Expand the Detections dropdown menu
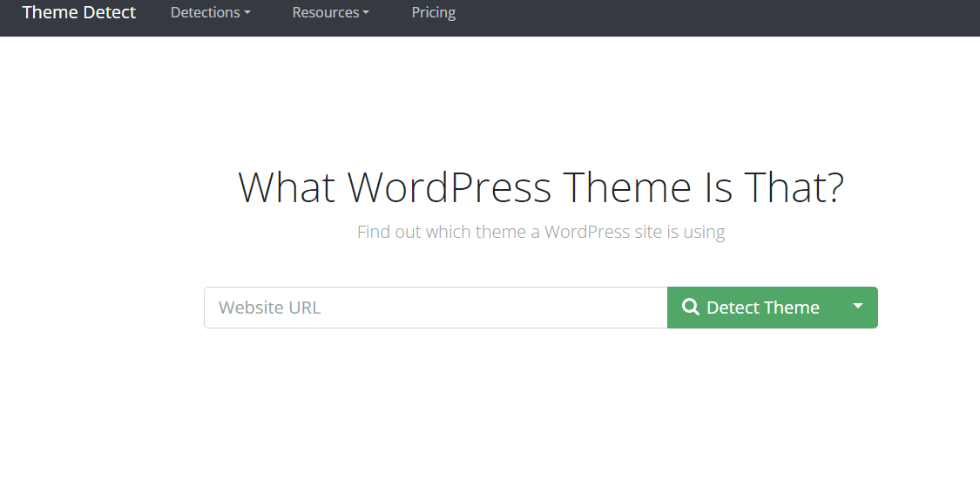 pos(211,12)
